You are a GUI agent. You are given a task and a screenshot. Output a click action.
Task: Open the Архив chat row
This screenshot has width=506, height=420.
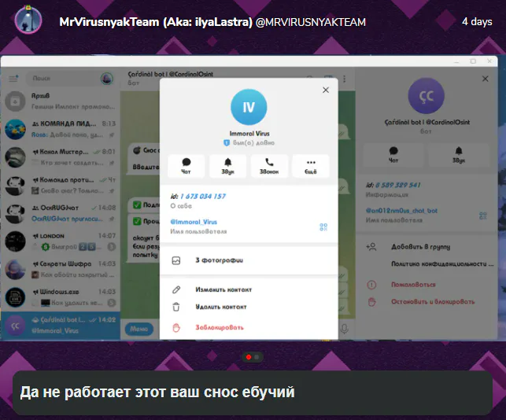[61, 101]
